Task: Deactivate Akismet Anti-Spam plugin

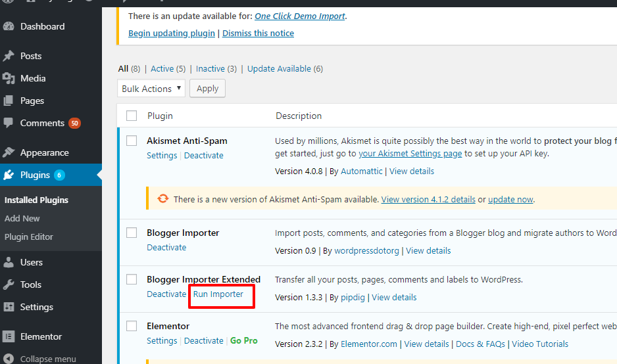Action: point(203,155)
